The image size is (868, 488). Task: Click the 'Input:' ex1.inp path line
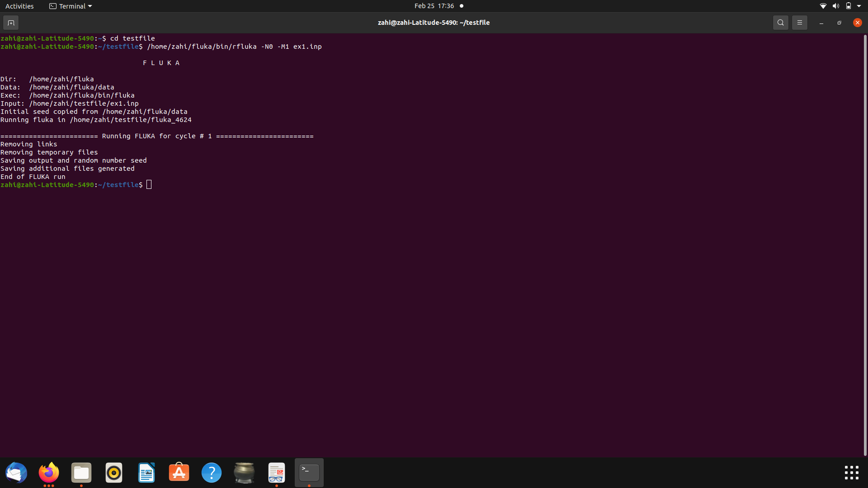point(70,103)
